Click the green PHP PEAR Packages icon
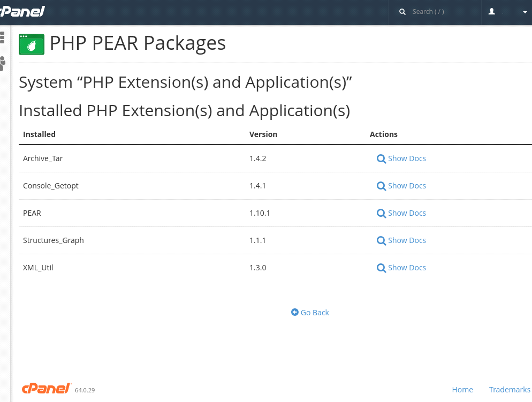This screenshot has width=532, height=402. (32, 44)
